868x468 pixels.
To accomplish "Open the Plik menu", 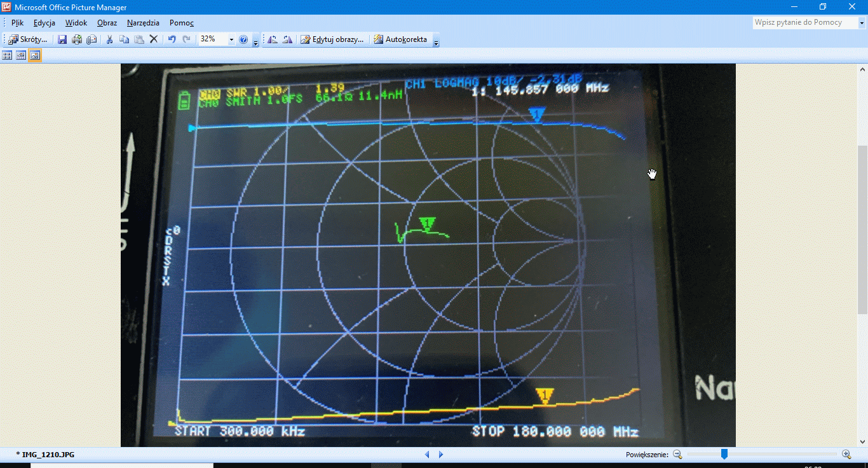I will click(x=17, y=23).
